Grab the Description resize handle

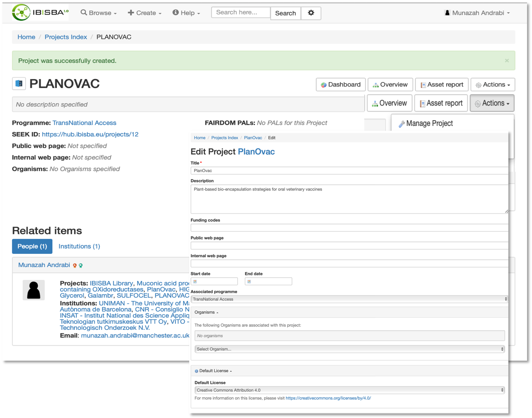pos(506,211)
